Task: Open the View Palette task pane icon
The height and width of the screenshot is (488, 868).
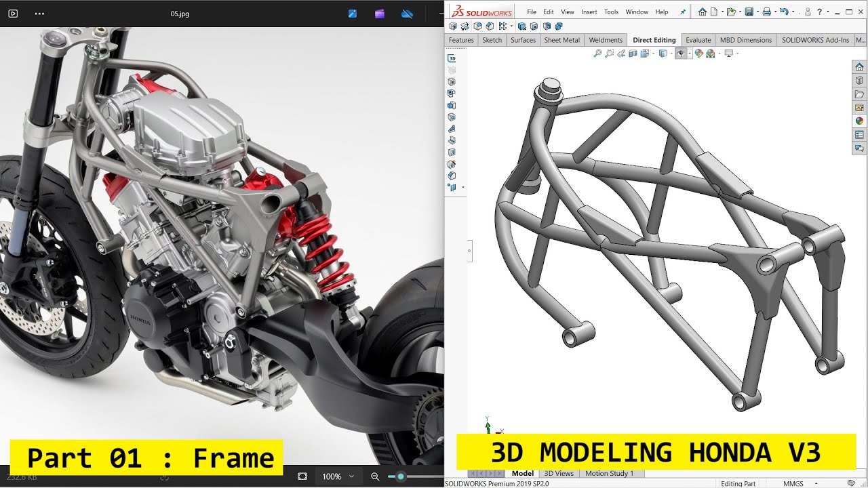Action: [x=859, y=108]
